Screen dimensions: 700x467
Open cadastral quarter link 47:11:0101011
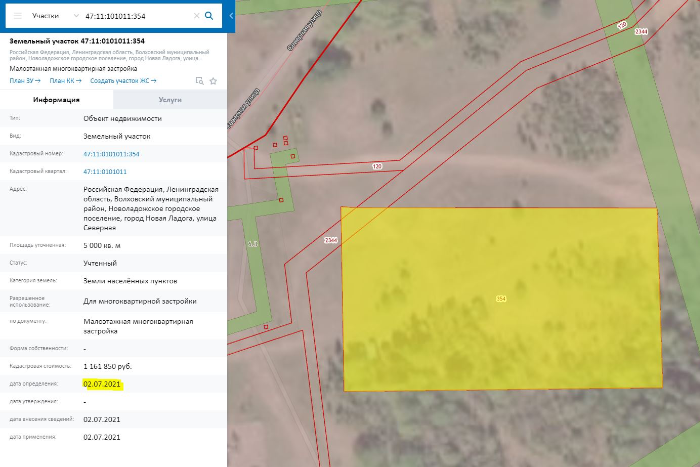pyautogui.click(x=104, y=171)
